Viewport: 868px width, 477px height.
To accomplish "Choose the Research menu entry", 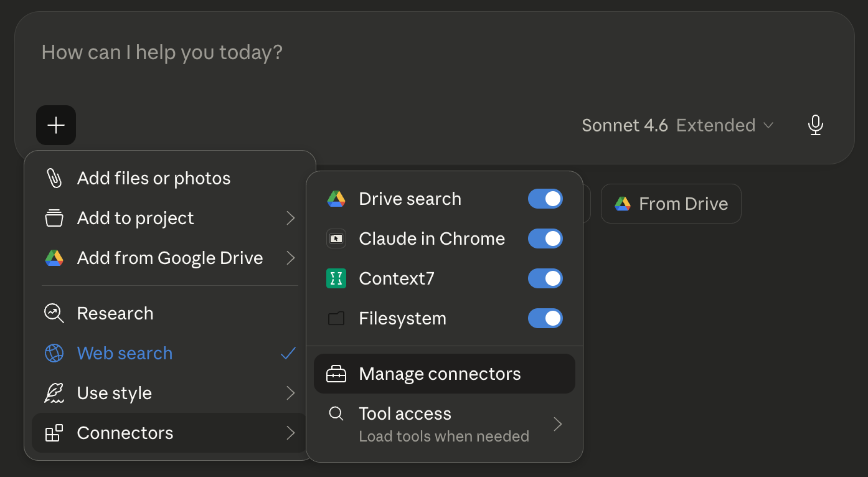I will pyautogui.click(x=169, y=313).
